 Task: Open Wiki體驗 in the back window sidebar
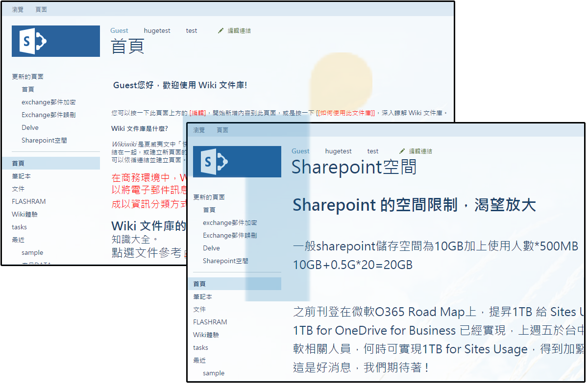coord(25,214)
